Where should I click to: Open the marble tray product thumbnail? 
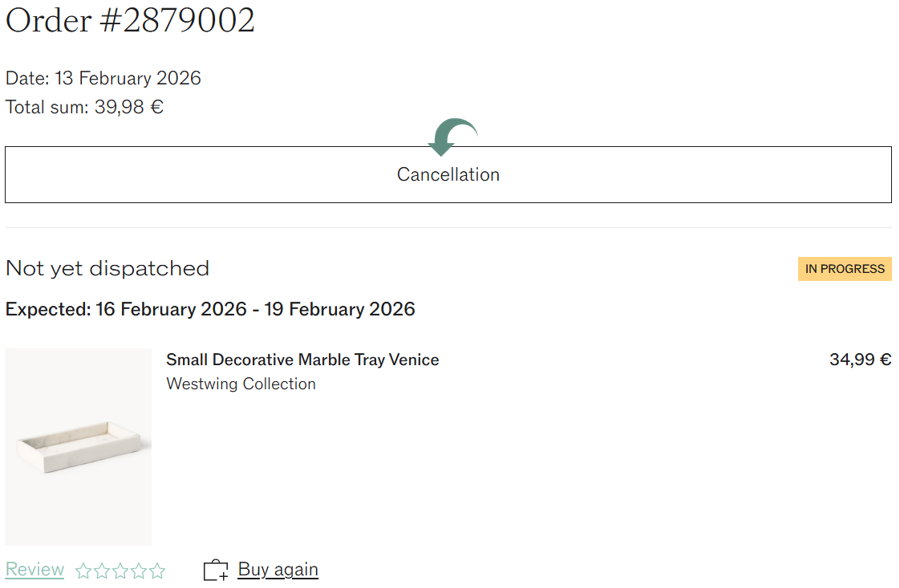(79, 446)
